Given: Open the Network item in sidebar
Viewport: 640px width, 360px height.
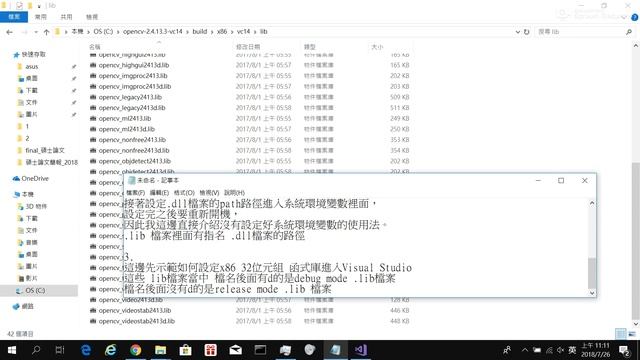Looking at the screenshot, I should pyautogui.click(x=23, y=306).
